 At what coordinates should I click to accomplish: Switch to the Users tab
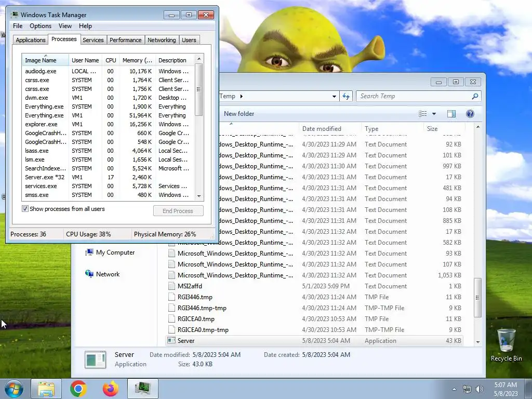pos(189,40)
